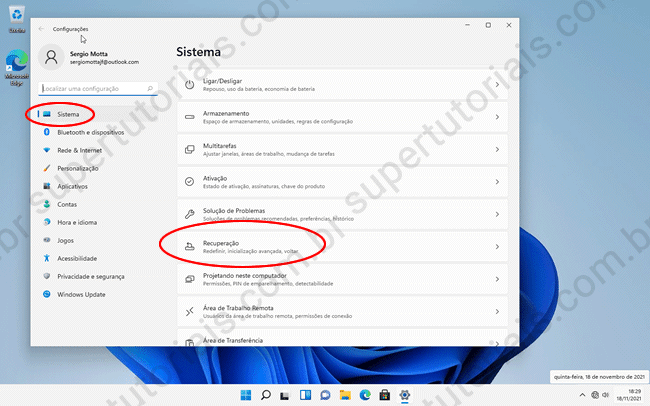This screenshot has height=406, width=650.
Task: Open the Recuperação settings row
Action: tap(340, 246)
